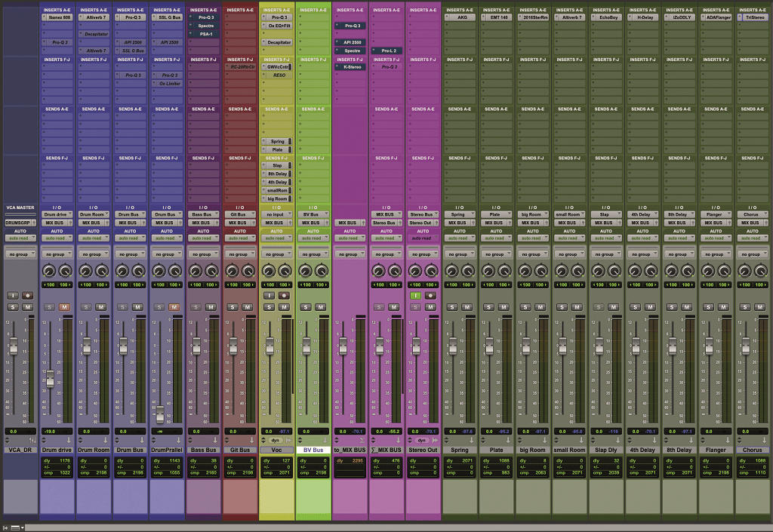Image resolution: width=773 pixels, height=532 pixels.
Task: Open Pro-L 2 insert on ∑_MIX BUS
Action: tap(386, 51)
